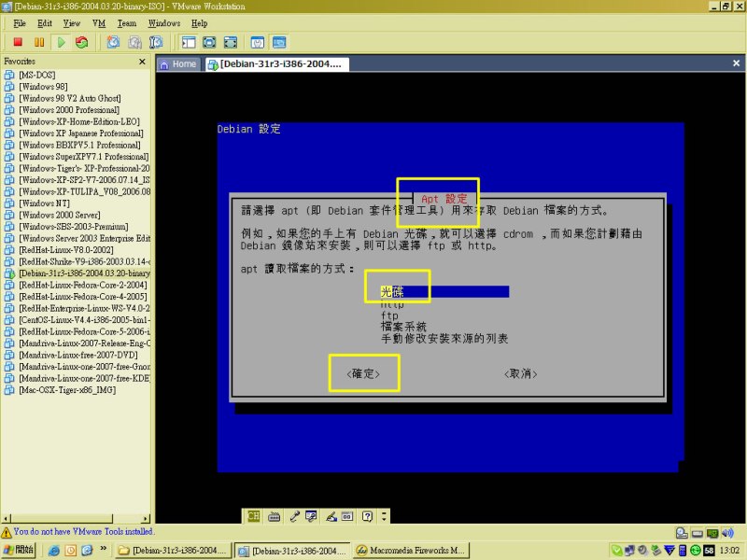Select 手動修改安裝來源的列表 option
Viewport: 747px width, 560px height.
pos(444,339)
